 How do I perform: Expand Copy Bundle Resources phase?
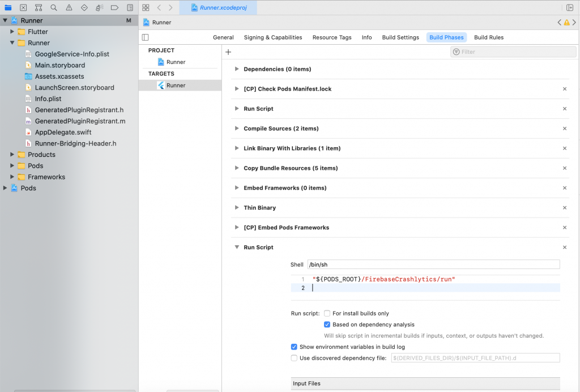click(x=237, y=168)
